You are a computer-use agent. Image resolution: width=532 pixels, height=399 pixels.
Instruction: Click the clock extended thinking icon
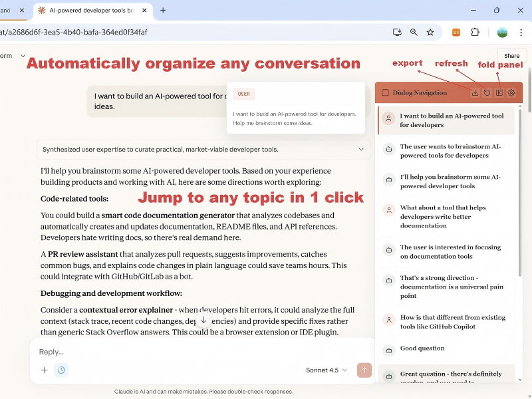(61, 370)
